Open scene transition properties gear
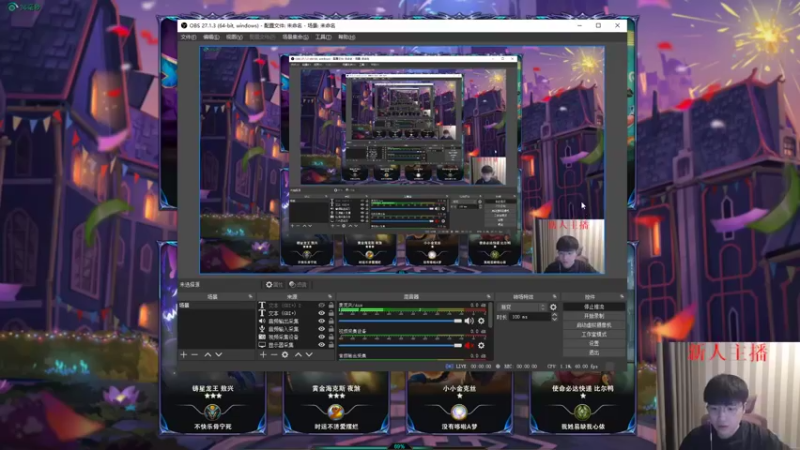The image size is (800, 450). tap(554, 307)
